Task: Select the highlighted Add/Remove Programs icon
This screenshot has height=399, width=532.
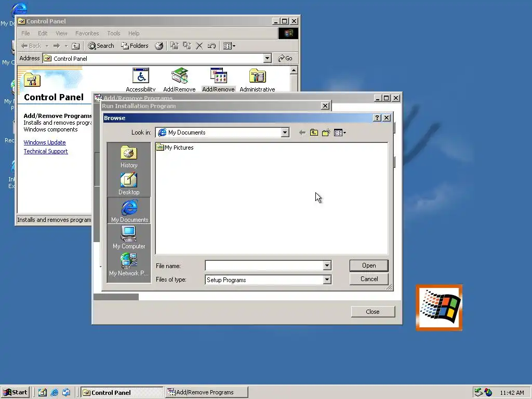Action: 219,80
